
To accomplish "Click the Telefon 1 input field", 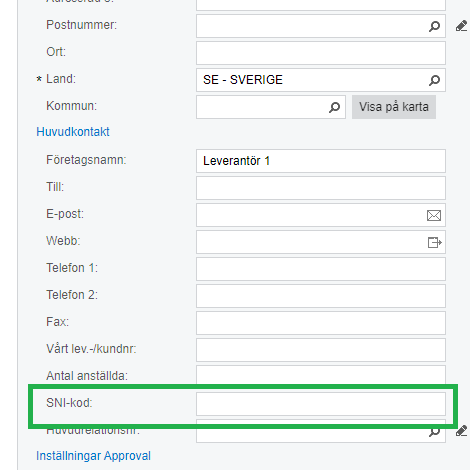I will [321, 269].
